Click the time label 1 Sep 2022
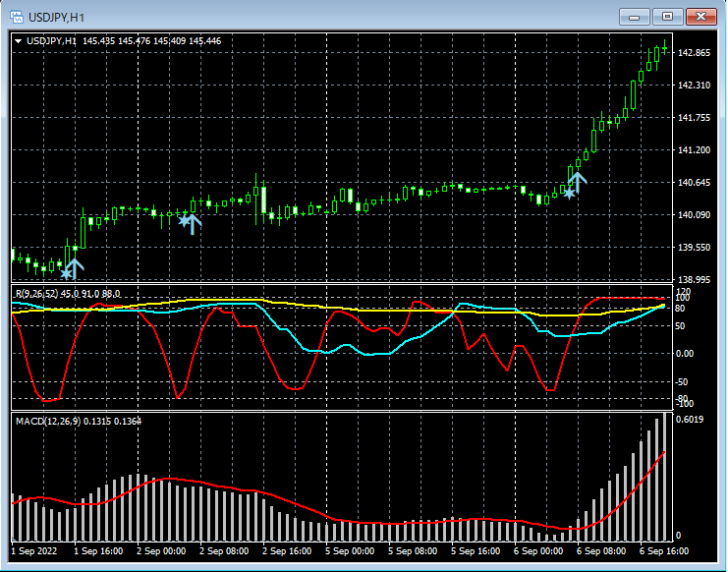 (33, 551)
